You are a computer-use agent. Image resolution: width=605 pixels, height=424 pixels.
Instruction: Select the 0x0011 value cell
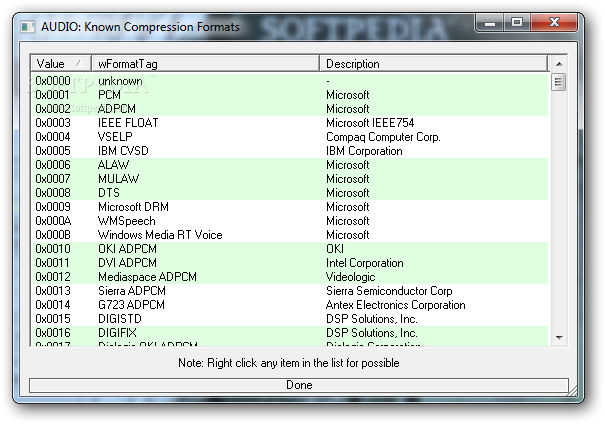point(52,263)
